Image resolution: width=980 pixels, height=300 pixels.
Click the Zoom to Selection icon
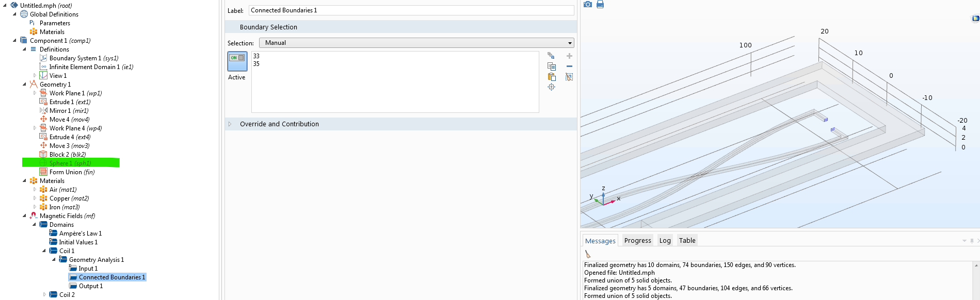[x=551, y=87]
